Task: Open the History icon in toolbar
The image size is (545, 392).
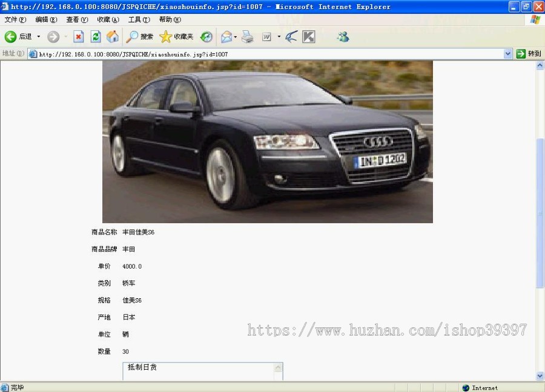Action: click(206, 36)
